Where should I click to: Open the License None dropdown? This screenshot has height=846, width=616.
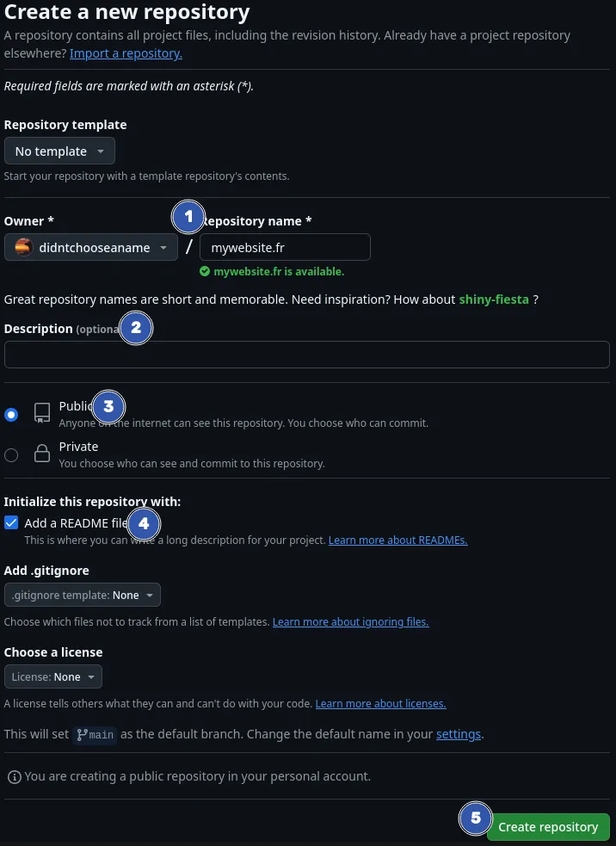click(53, 676)
